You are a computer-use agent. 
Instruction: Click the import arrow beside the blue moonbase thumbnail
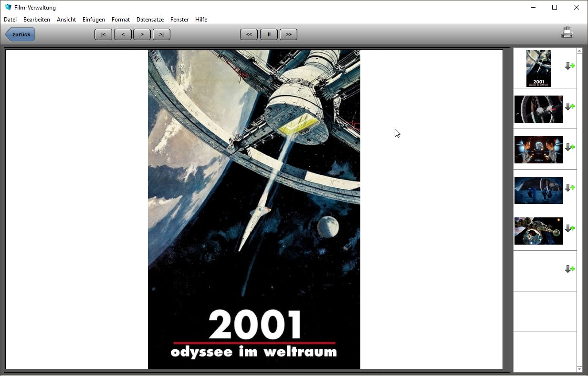[x=569, y=188]
